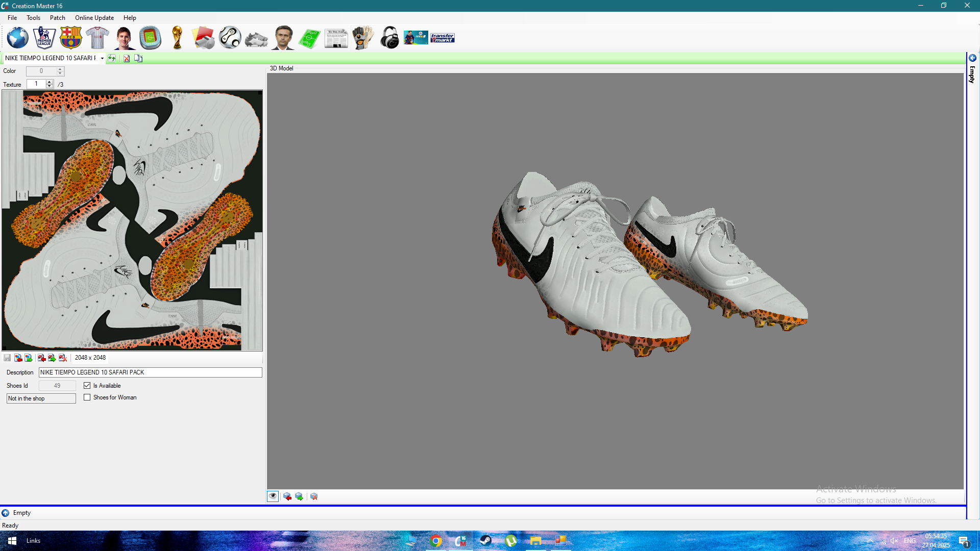
Task: Open the newspaper editor icon
Action: coord(336,38)
